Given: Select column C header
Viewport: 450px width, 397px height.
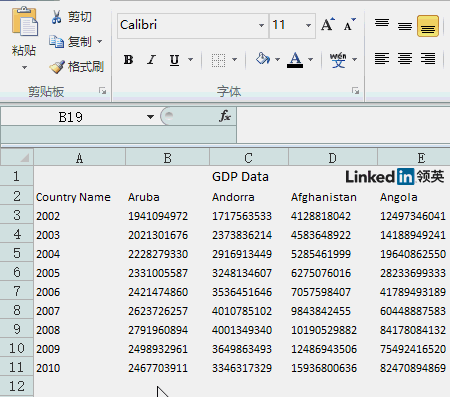Looking at the screenshot, I should pyautogui.click(x=248, y=157).
